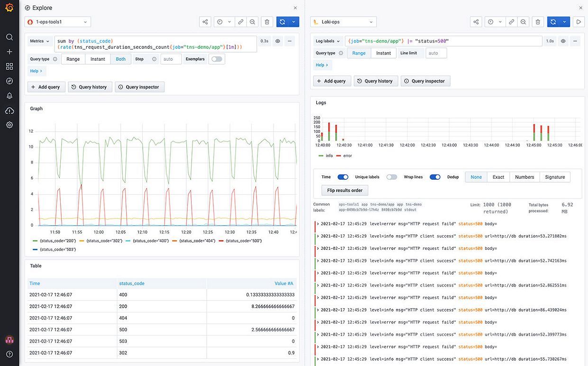Zoom out the left panel time range magnifier
588x366 pixels.
click(x=252, y=22)
